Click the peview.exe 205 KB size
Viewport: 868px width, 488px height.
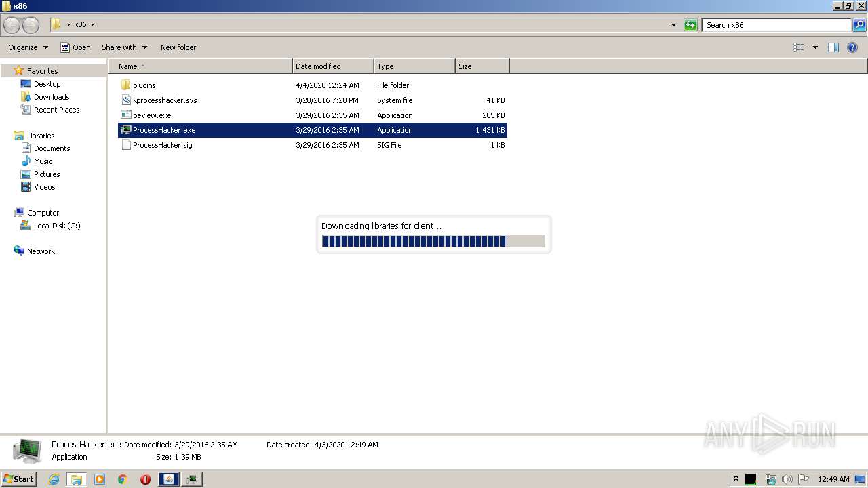[x=493, y=115]
